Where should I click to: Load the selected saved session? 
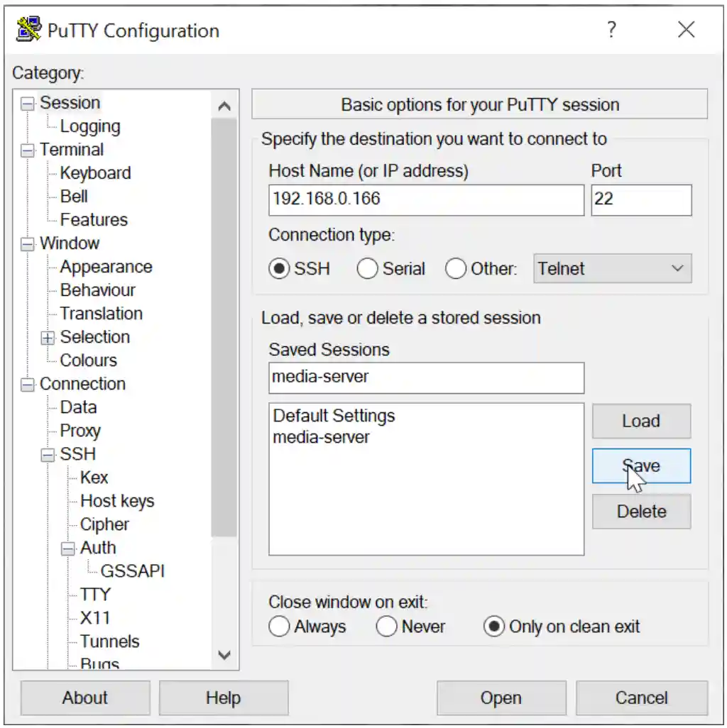pos(640,421)
